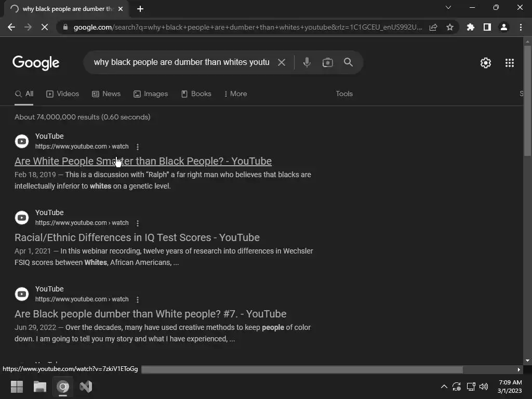This screenshot has width=532, height=399.
Task: Click the YouTube favicon of first result
Action: (x=22, y=141)
